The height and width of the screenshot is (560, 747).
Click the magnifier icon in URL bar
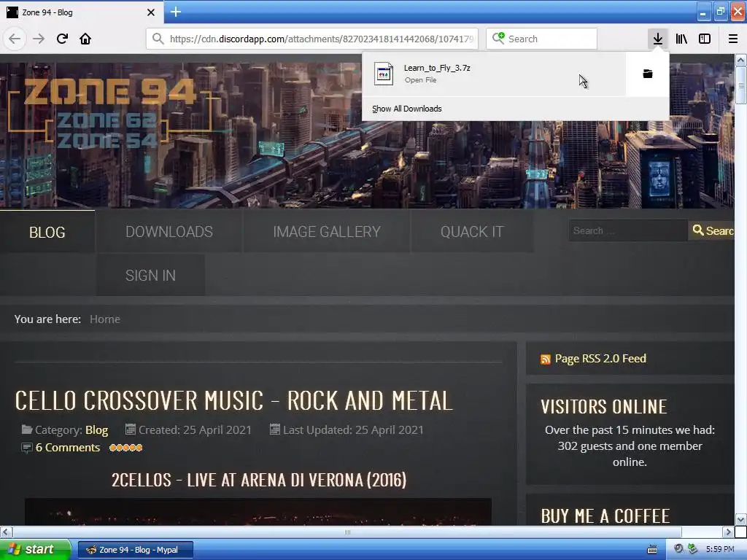158,39
